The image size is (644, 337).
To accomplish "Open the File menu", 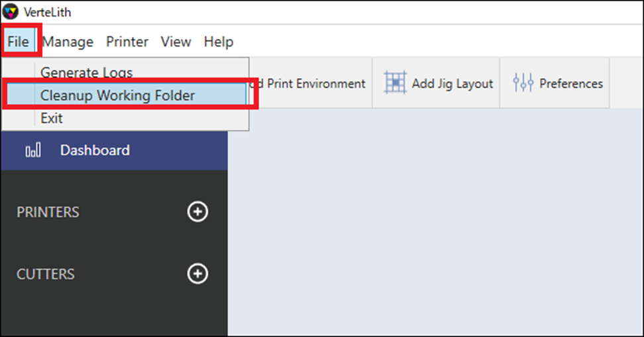I will (x=19, y=42).
